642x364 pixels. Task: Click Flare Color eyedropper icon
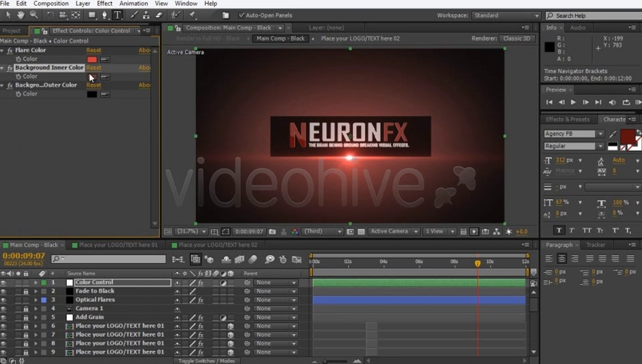105,59
